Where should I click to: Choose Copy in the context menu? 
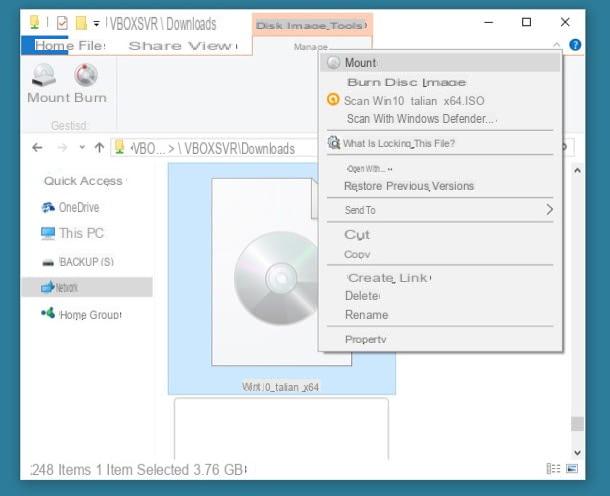(x=440, y=254)
